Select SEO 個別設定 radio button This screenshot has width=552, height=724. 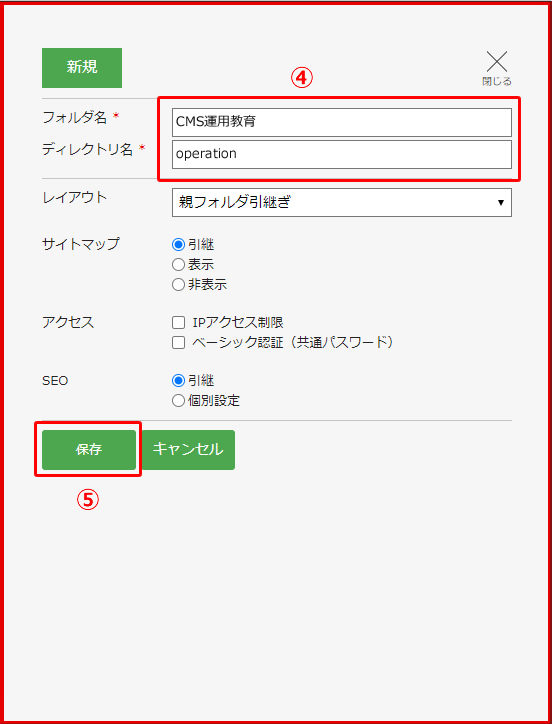coord(178,401)
